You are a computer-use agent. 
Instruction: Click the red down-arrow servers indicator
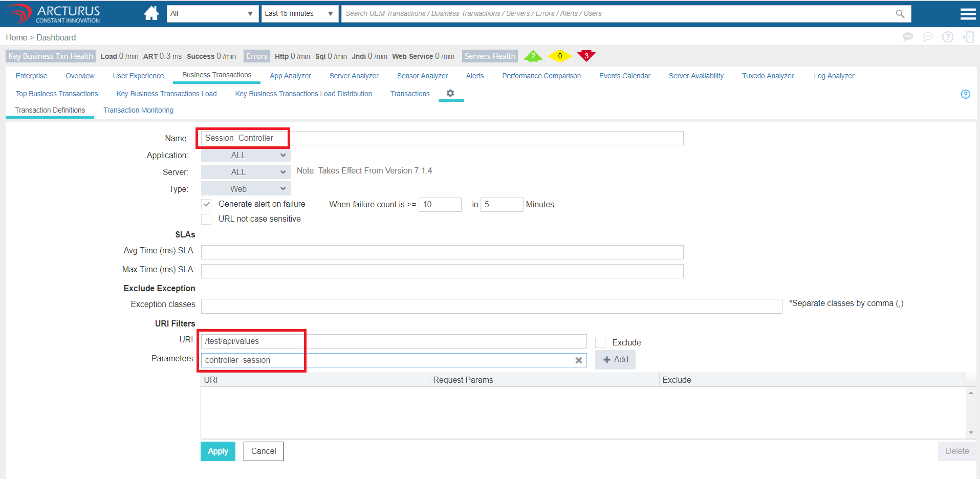click(586, 55)
